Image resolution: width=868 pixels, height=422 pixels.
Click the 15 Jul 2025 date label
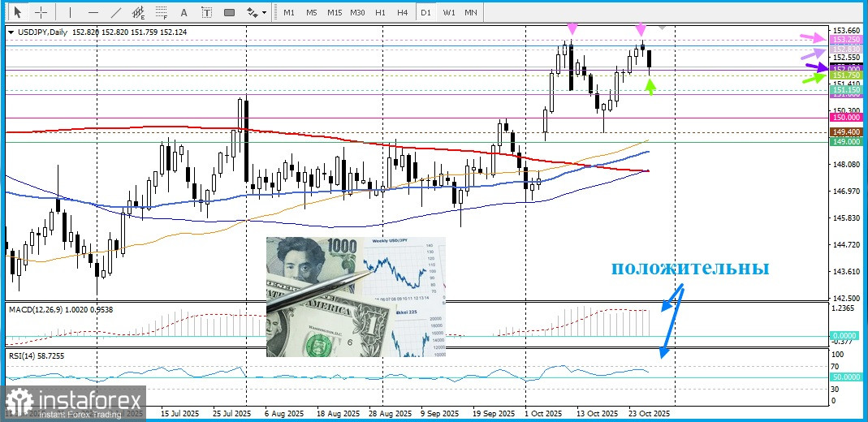click(179, 413)
